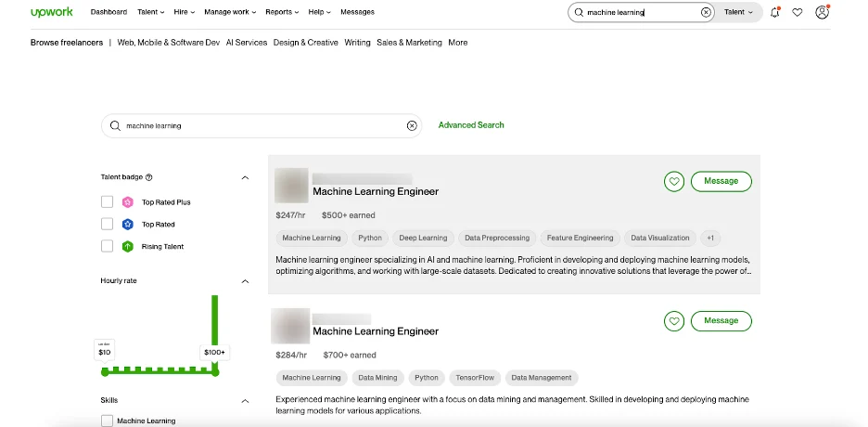
Task: Collapse the Skills filter section
Action: [x=245, y=401]
